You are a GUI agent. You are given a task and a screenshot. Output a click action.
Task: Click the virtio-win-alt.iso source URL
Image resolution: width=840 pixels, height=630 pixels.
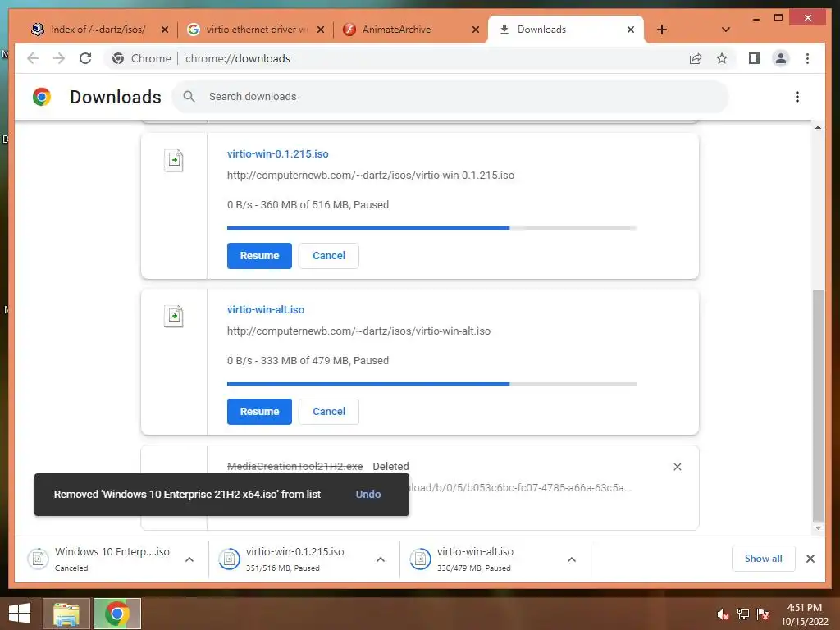359,331
